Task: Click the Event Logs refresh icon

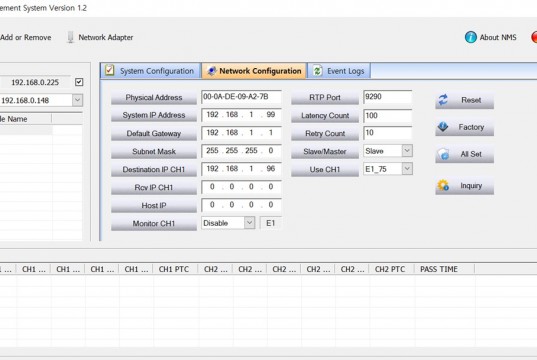Action: click(317, 71)
